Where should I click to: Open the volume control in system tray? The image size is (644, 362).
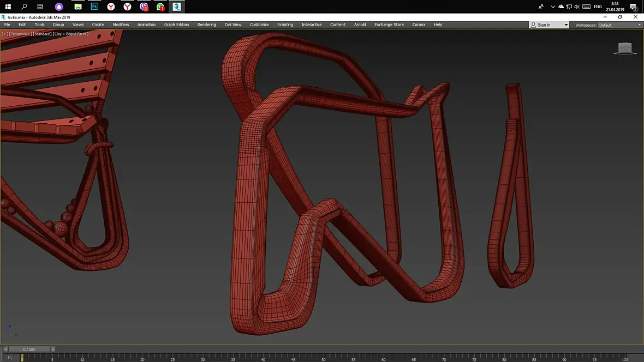(577, 7)
